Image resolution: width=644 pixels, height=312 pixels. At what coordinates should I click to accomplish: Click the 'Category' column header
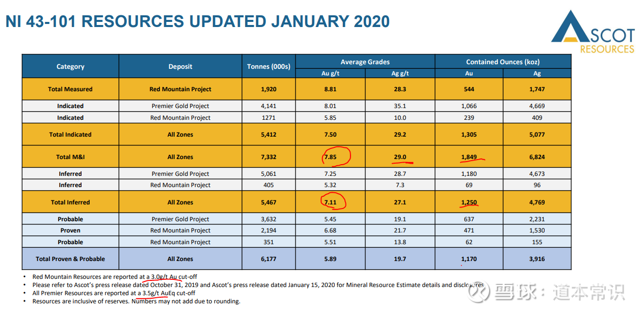point(70,66)
